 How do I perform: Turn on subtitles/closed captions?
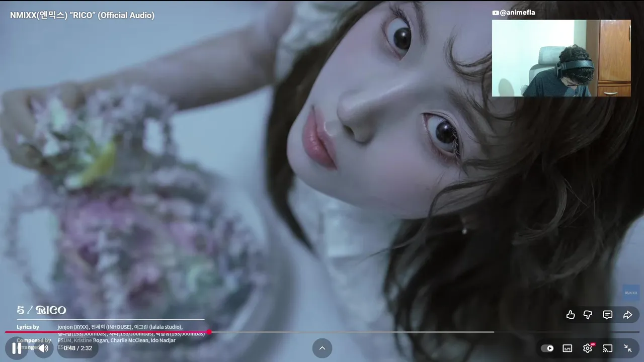click(x=567, y=348)
